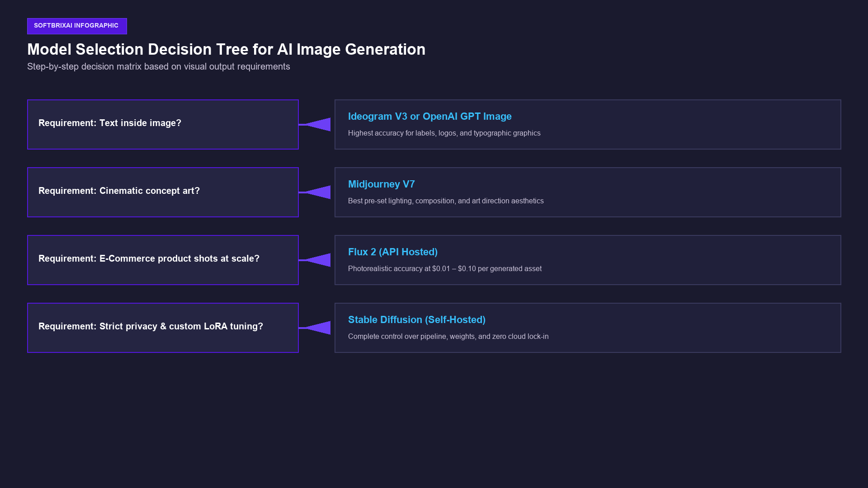Click 'Midjourney V7' heading
Screen dimensions: 868x488
tap(382, 184)
